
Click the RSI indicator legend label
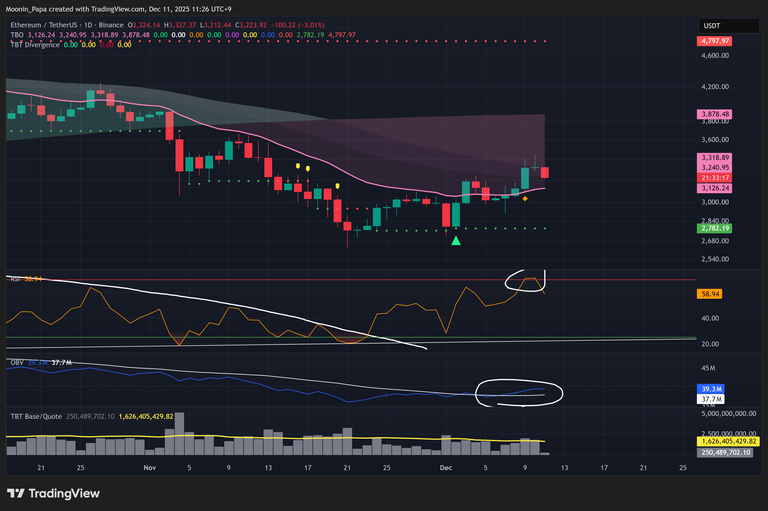pyautogui.click(x=16, y=276)
